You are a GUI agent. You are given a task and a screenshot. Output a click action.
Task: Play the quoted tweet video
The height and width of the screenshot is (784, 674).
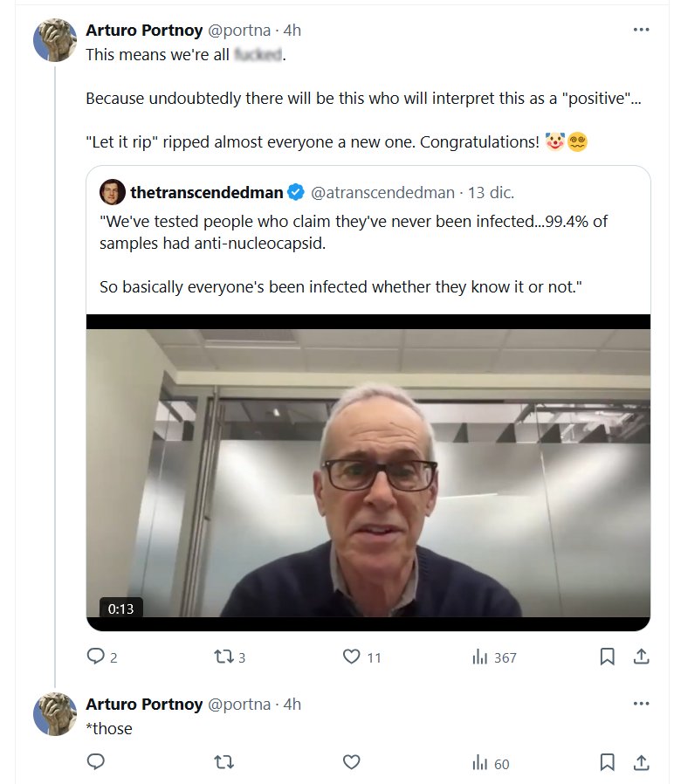click(368, 471)
